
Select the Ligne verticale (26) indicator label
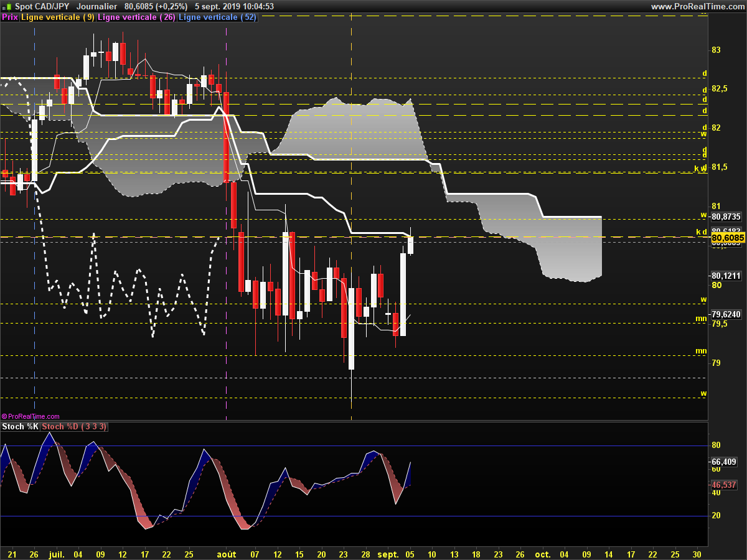[137, 17]
